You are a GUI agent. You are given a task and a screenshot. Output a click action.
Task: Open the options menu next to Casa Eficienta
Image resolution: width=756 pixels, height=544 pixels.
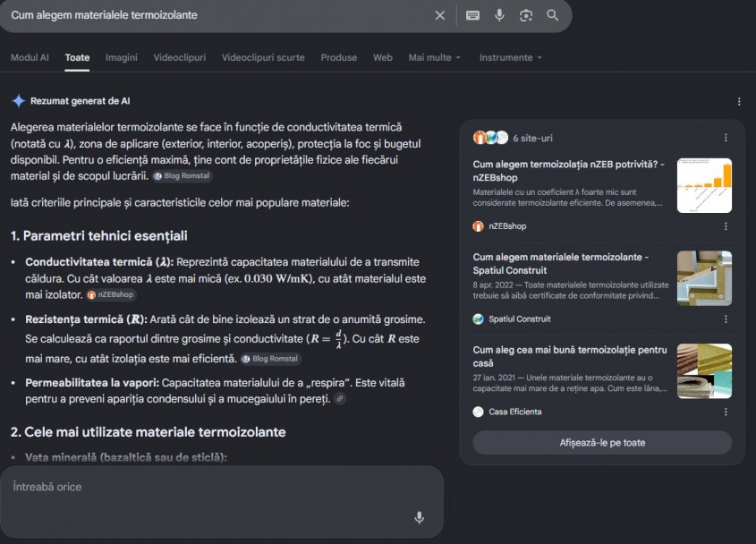726,412
